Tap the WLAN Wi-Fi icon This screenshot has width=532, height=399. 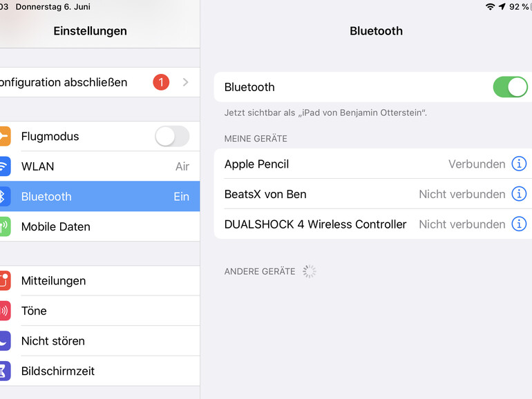coord(5,166)
